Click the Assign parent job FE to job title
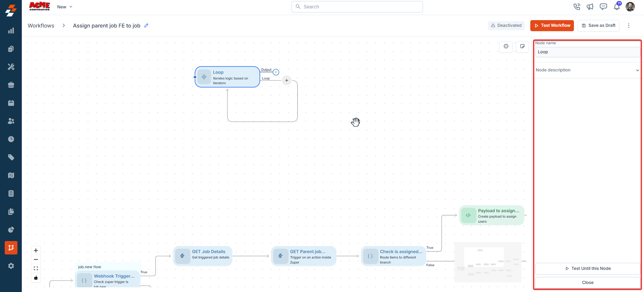 click(107, 25)
